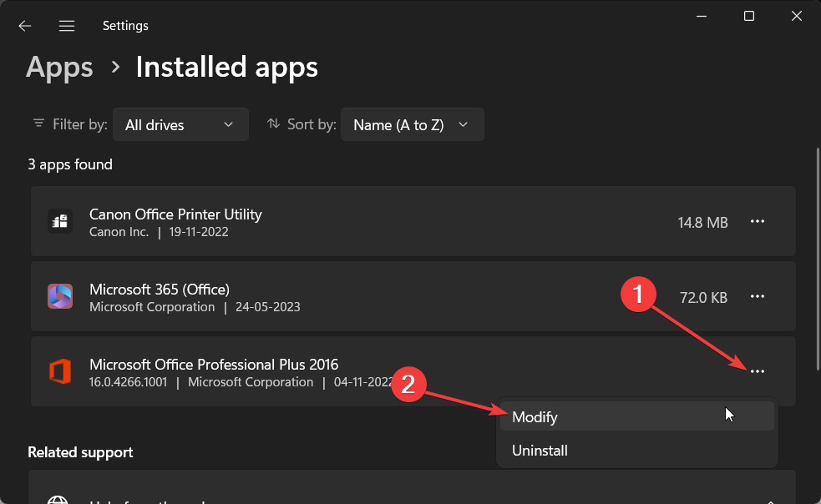Click the Microsoft 365 (Office) app icon
The image size is (821, 504).
tap(59, 296)
